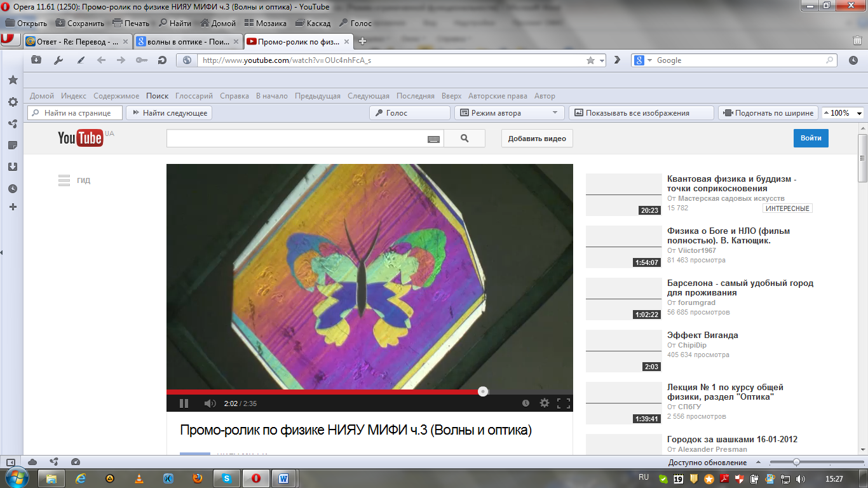Open the wrench settings toolbar icon
868x488 pixels.
58,60
